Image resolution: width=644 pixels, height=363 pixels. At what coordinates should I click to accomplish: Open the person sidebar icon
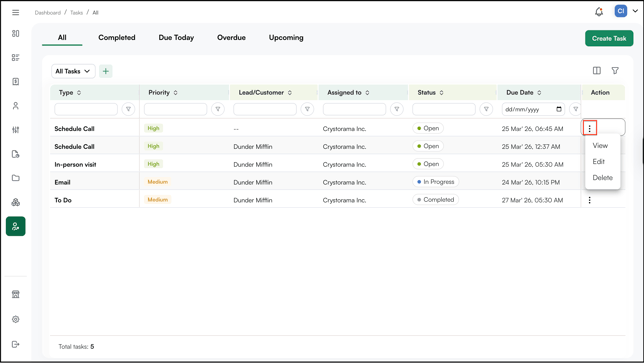(x=16, y=106)
